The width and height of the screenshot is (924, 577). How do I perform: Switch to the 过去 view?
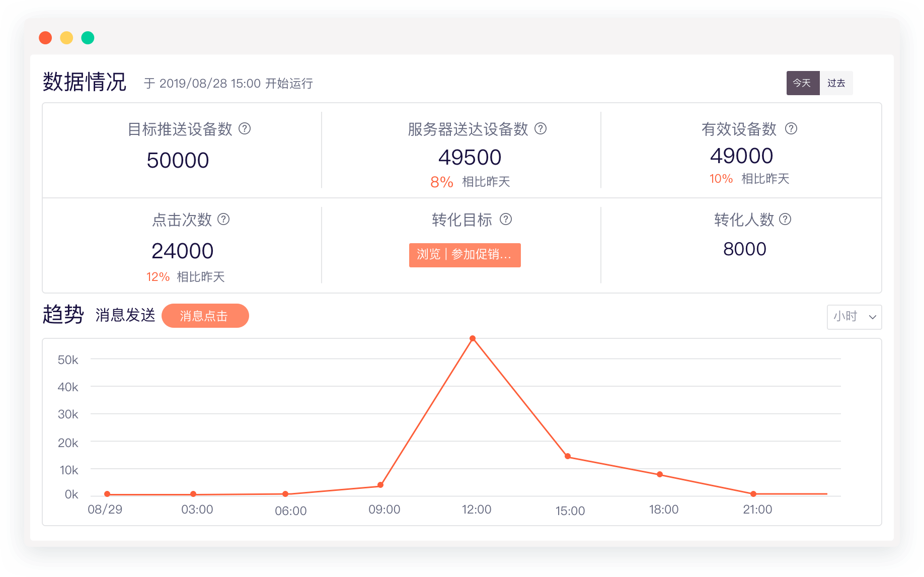(836, 83)
